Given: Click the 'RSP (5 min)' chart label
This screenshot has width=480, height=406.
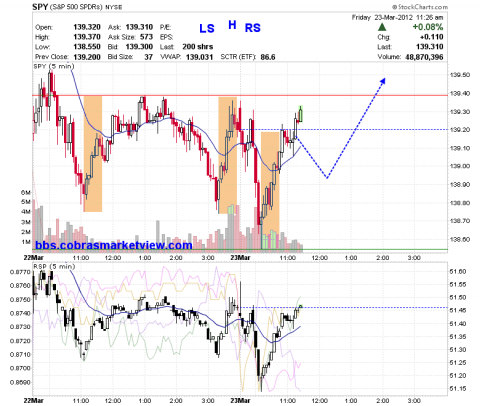Looking at the screenshot, I should (x=54, y=266).
